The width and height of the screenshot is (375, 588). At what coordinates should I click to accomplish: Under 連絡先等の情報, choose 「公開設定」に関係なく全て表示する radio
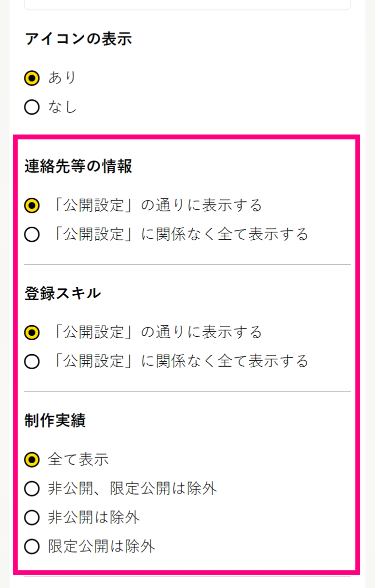(x=31, y=234)
